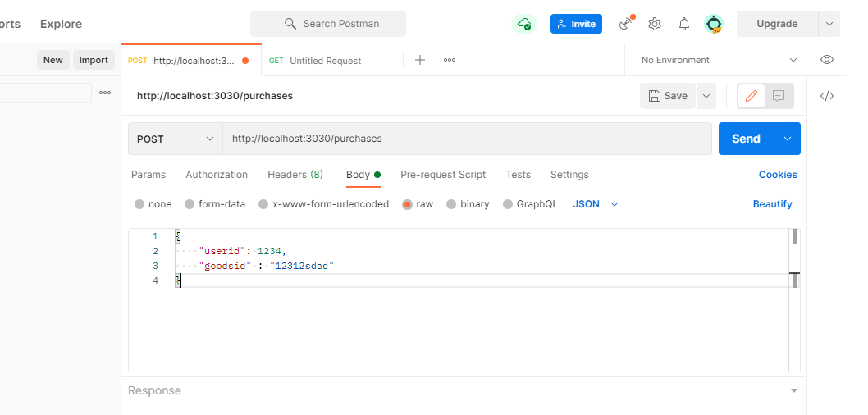Click the request URL input field

[467, 139]
